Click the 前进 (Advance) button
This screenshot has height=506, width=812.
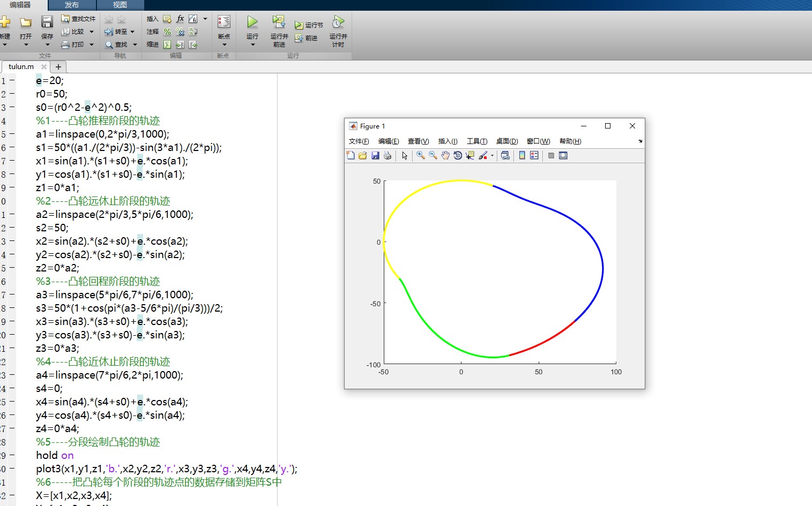point(306,38)
